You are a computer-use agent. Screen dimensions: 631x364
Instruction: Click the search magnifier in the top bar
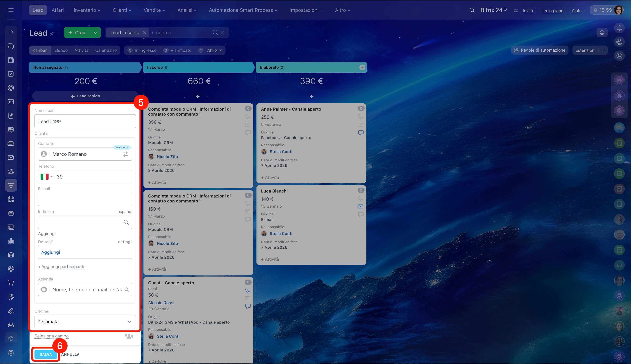tap(472, 10)
